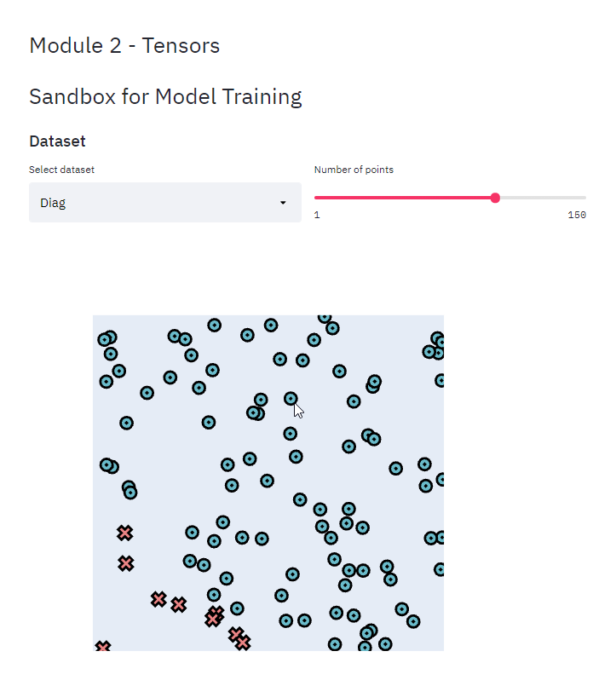Screen dimensions: 616x686
Task: Click the "Sandbox for Model Training" heading
Action: 165,96
